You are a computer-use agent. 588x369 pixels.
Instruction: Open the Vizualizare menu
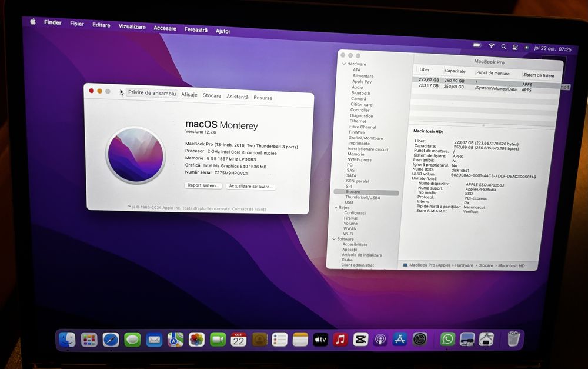point(132,26)
